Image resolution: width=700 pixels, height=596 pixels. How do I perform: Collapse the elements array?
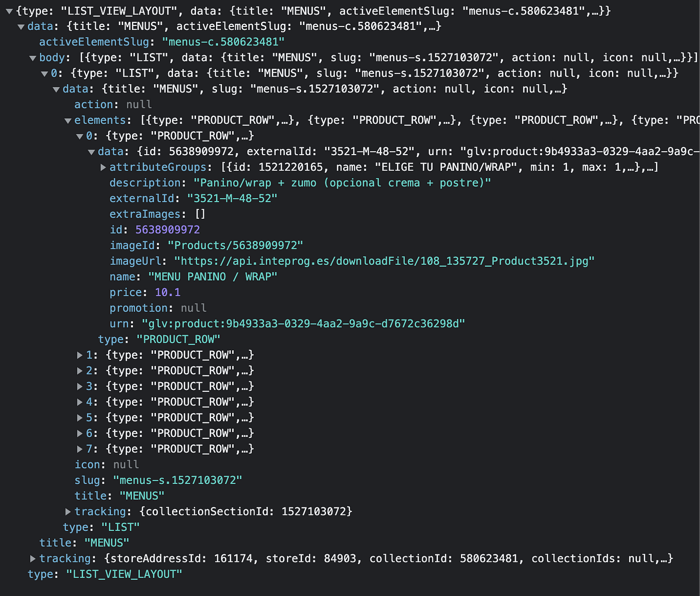coord(68,120)
